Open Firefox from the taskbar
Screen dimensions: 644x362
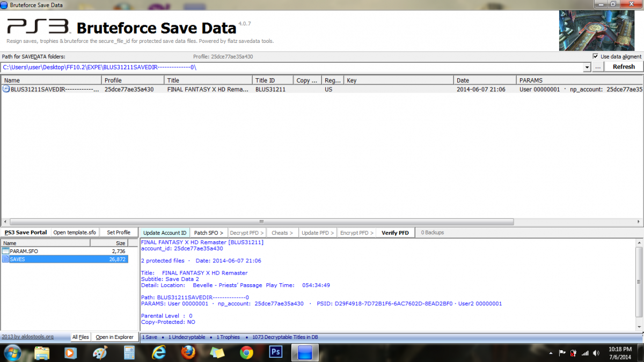point(188,352)
